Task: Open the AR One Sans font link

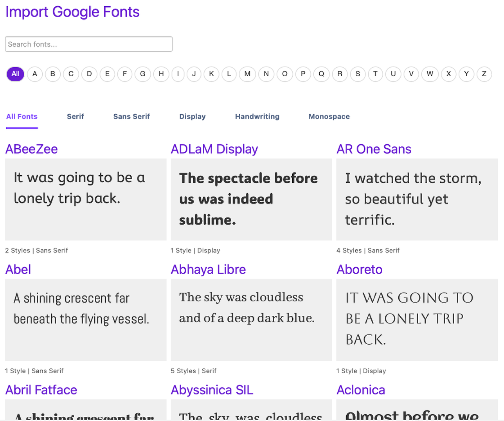Action: click(374, 149)
